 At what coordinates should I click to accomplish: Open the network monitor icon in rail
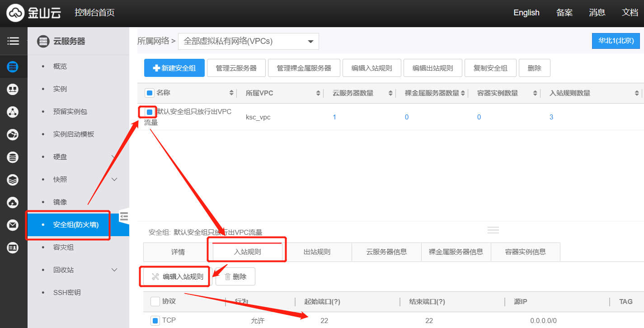[13, 89]
